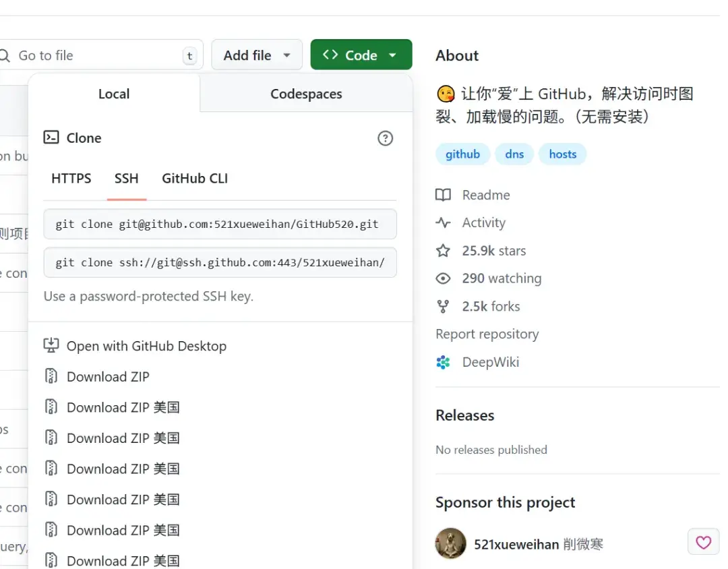This screenshot has height=569, width=728.
Task: Select the Activity pulse icon
Action: (444, 222)
